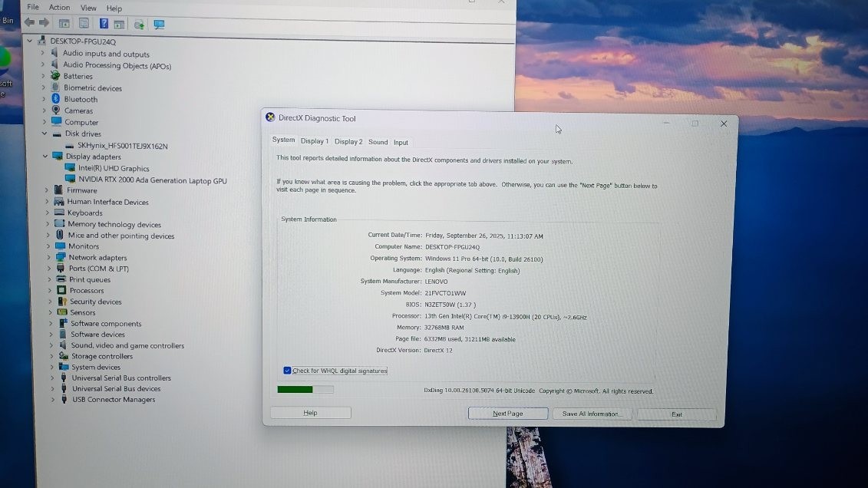This screenshot has width=868, height=488.
Task: Expand the Audio inputs and outputs node
Action: [x=43, y=53]
